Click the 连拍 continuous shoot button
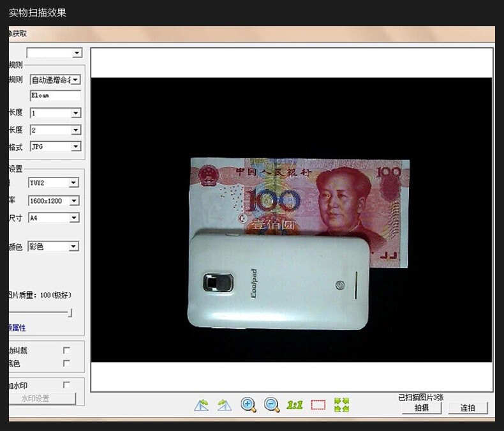This screenshot has height=431, width=504. coord(468,408)
